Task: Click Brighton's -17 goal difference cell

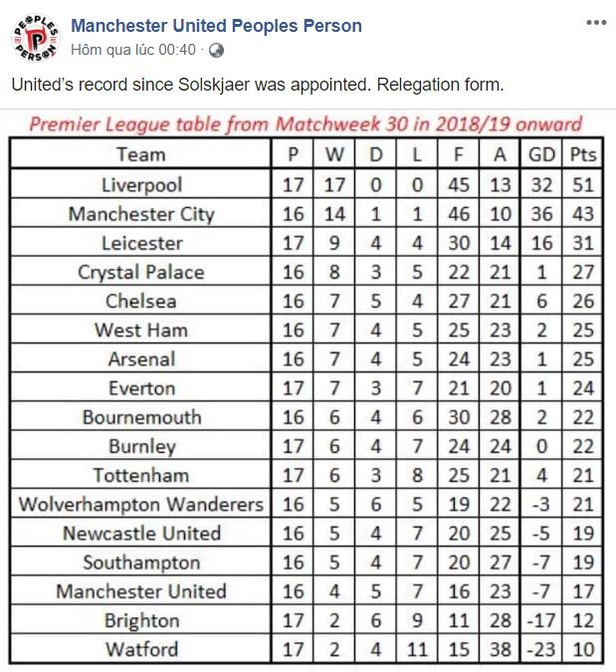Action: pos(543,621)
